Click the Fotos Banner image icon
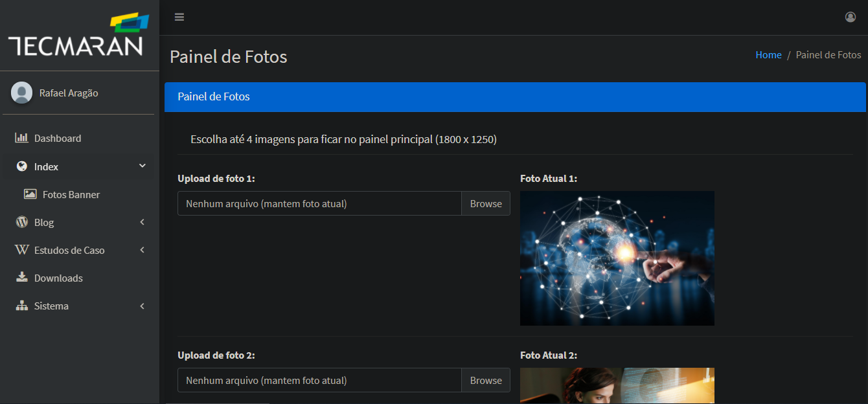868x404 pixels. click(30, 194)
